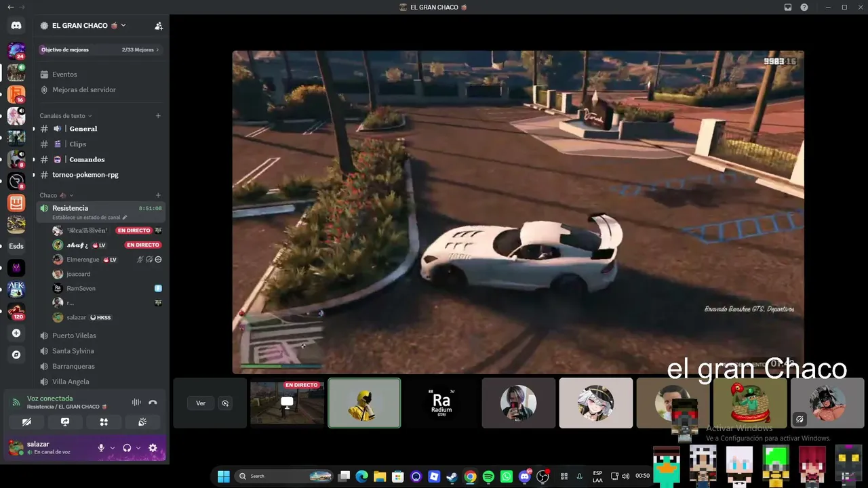Select the Radium Ra participant tile
The width and height of the screenshot is (868, 488).
pos(441,403)
